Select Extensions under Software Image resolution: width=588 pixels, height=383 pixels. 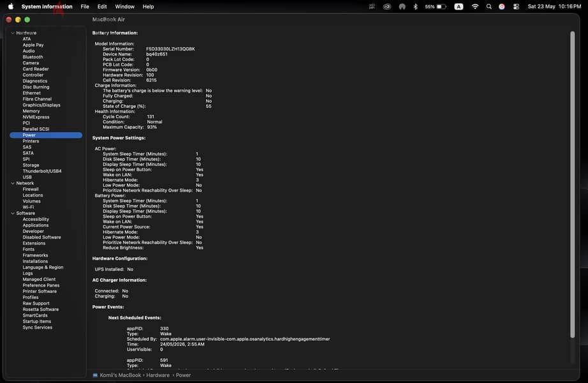tap(34, 243)
